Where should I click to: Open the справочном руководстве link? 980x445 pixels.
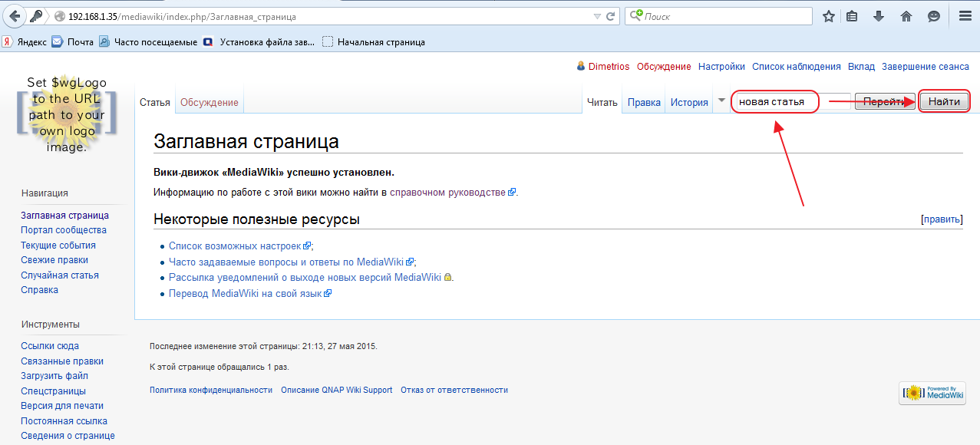click(x=448, y=193)
